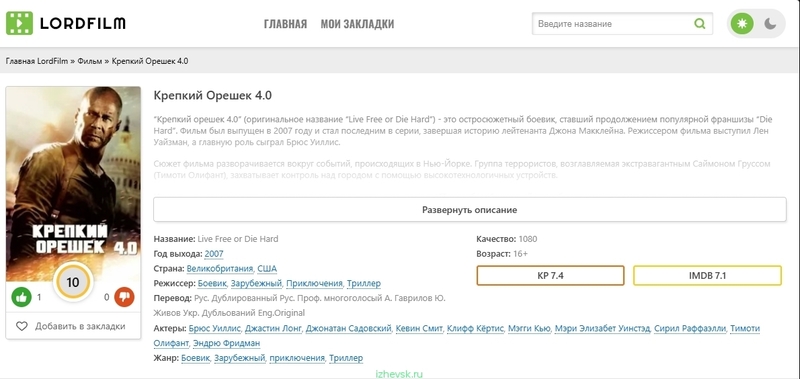
Task: Click the IMDB 7.1 rating button
Action: [707, 275]
